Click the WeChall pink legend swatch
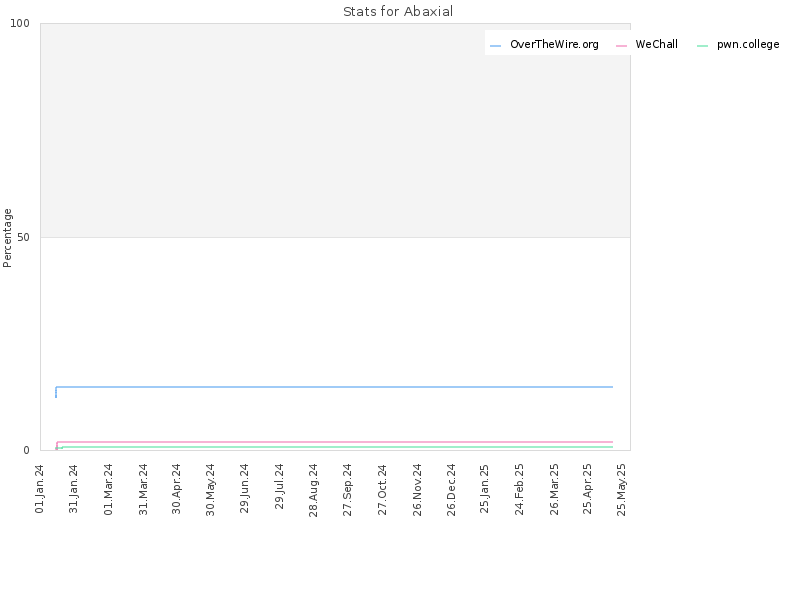The height and width of the screenshot is (600, 800). [621, 46]
